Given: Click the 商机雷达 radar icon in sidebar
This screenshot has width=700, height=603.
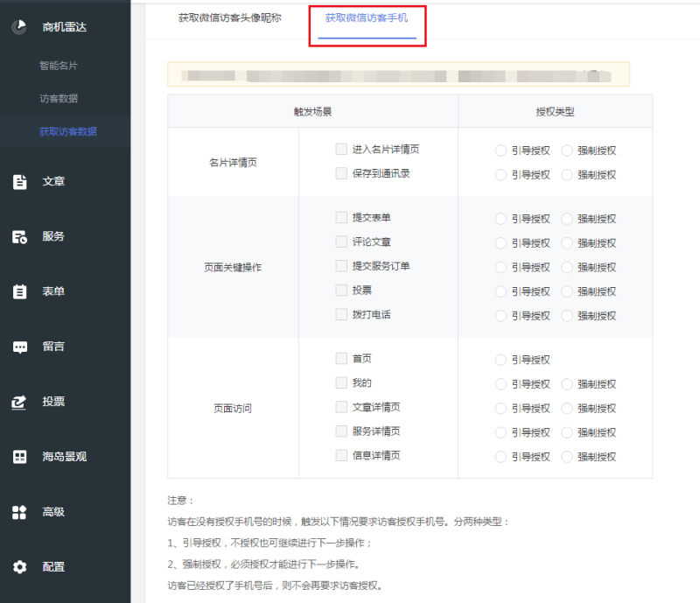Looking at the screenshot, I should [x=19, y=27].
